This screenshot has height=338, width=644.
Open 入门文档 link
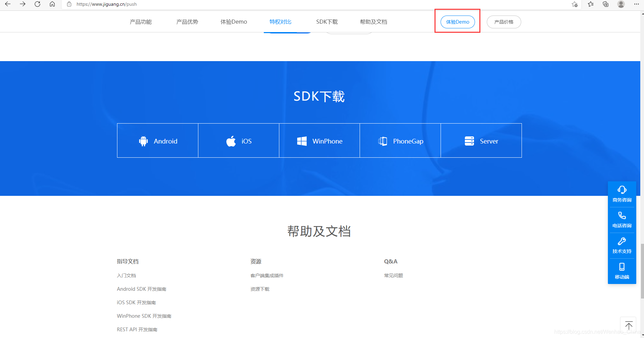(x=127, y=276)
